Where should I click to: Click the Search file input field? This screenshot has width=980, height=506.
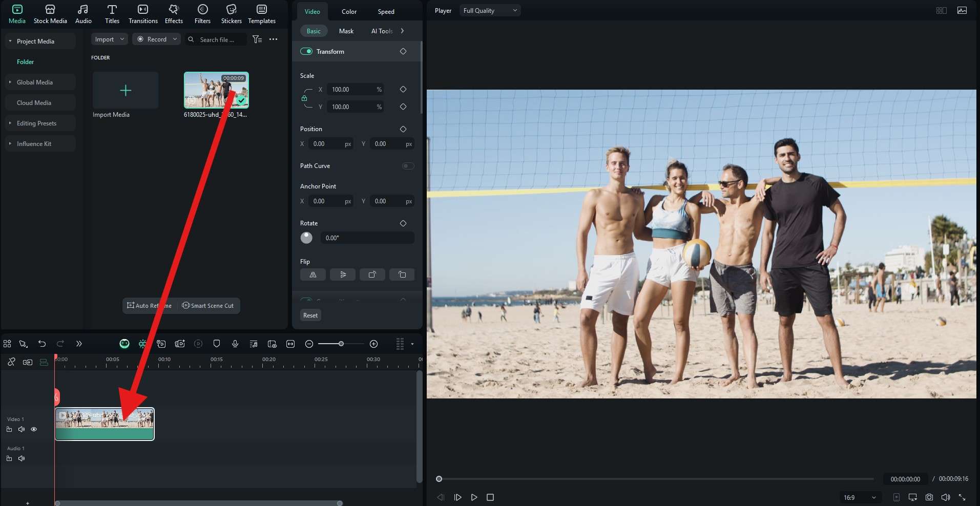[x=217, y=39]
